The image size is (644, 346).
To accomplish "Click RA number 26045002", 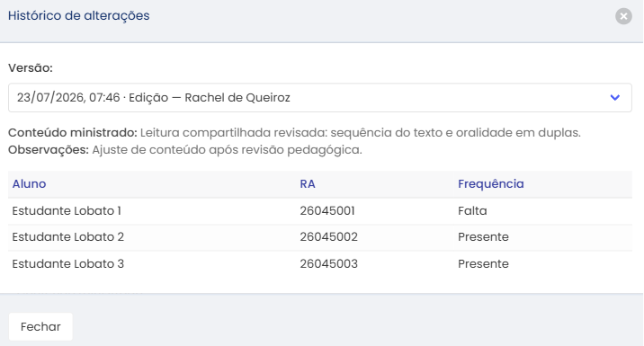I will pyautogui.click(x=329, y=237).
